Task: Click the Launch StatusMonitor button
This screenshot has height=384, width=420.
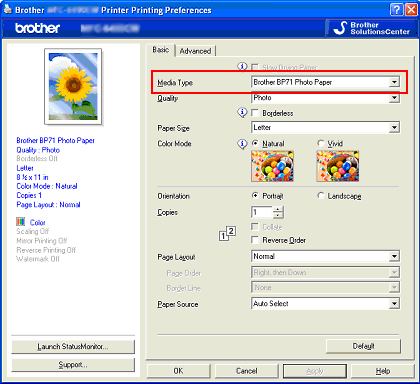Action: click(x=73, y=347)
